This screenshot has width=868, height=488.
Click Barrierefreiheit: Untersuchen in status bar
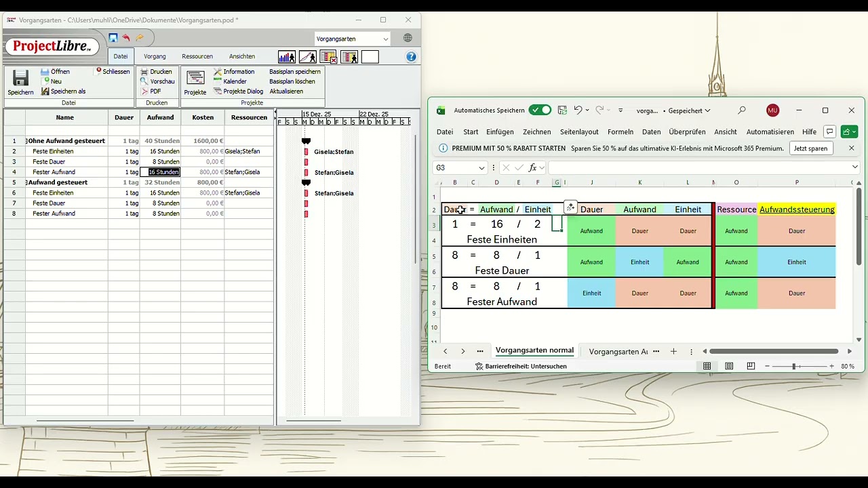pyautogui.click(x=521, y=366)
